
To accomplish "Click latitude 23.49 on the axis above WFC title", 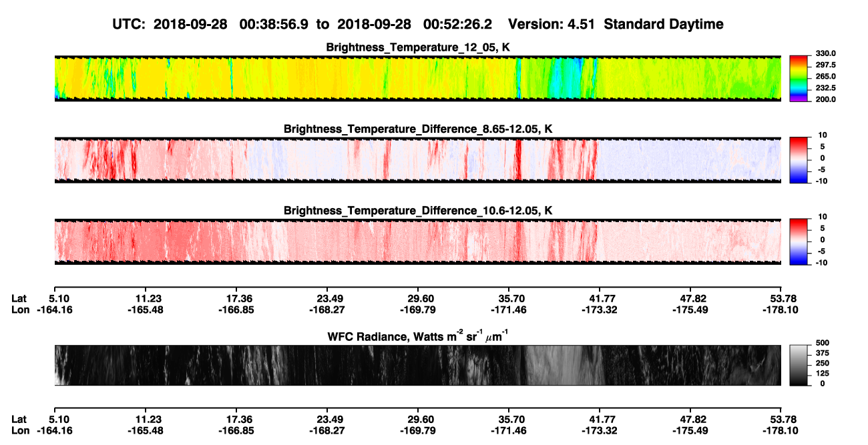I will point(327,298).
